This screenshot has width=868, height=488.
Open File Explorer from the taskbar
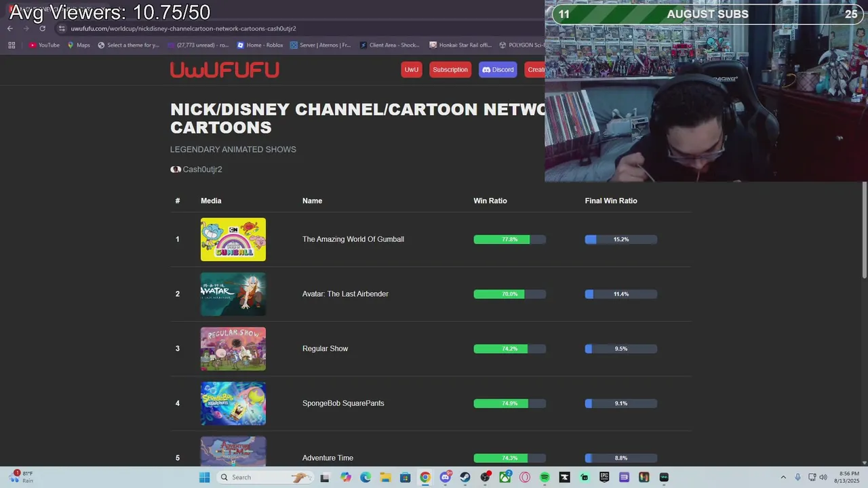385,477
